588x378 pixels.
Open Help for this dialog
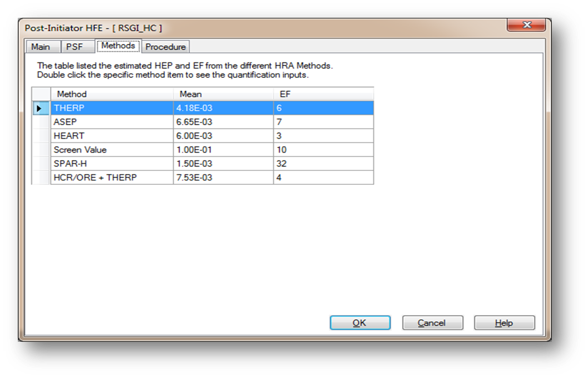pos(503,323)
